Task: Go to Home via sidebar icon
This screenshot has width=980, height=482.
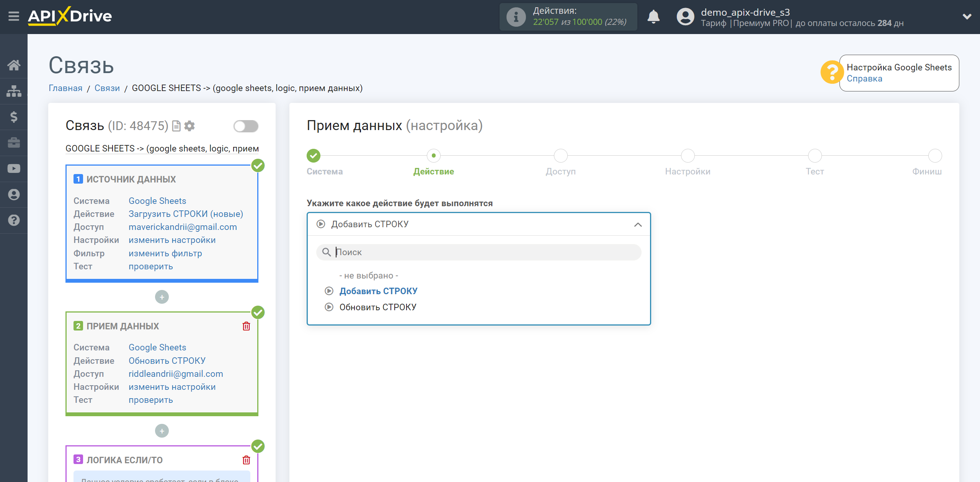Action: 14,65
